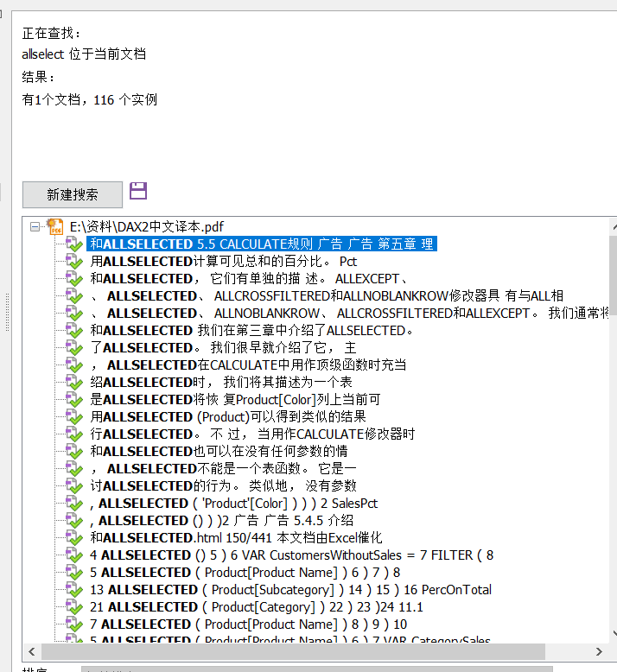The height and width of the screenshot is (672, 617).
Task: Open result 讨ALLSELECTED的行为。类似地
Action: 224,486
